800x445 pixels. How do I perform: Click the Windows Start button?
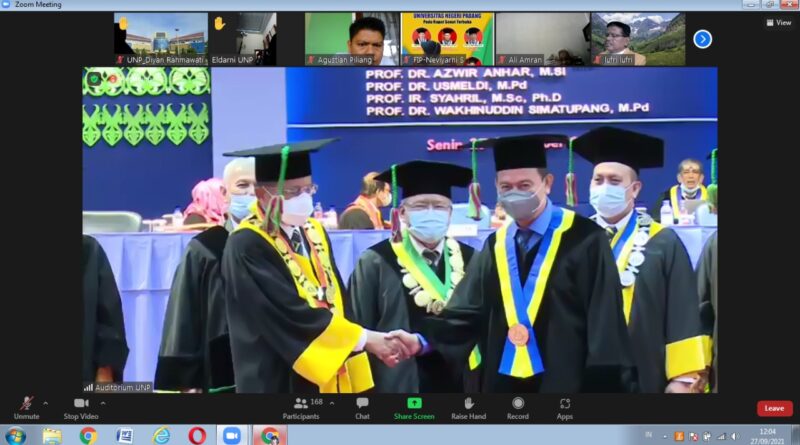(15, 436)
